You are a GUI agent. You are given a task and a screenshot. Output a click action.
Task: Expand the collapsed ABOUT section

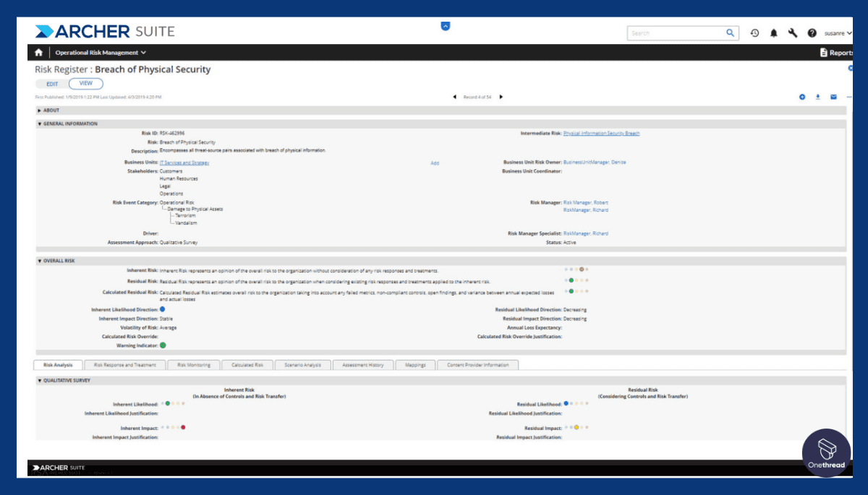40,111
